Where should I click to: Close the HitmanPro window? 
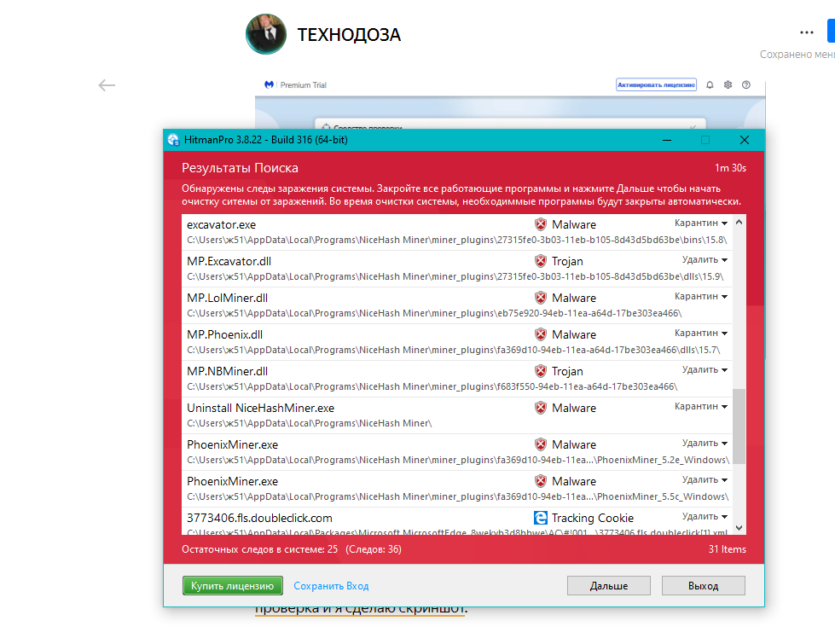(x=745, y=140)
